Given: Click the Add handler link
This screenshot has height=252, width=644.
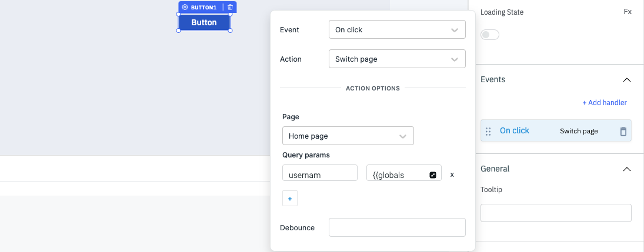Looking at the screenshot, I should pyautogui.click(x=605, y=103).
